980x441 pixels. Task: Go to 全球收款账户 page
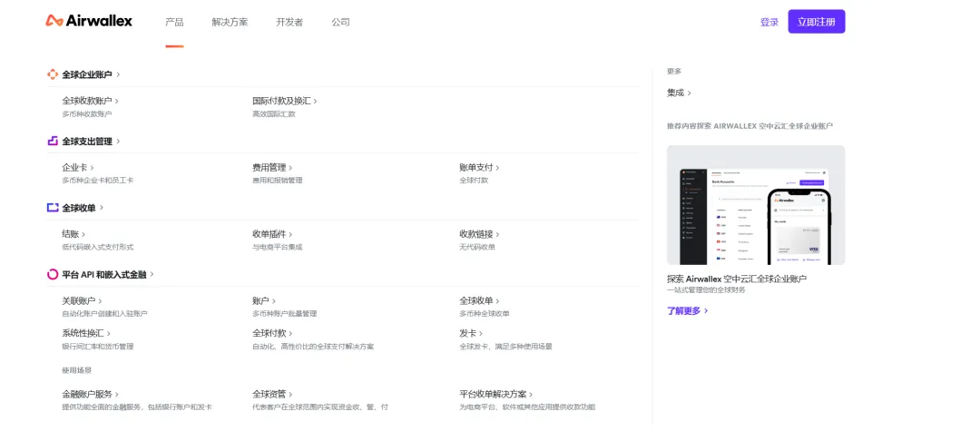pos(90,101)
